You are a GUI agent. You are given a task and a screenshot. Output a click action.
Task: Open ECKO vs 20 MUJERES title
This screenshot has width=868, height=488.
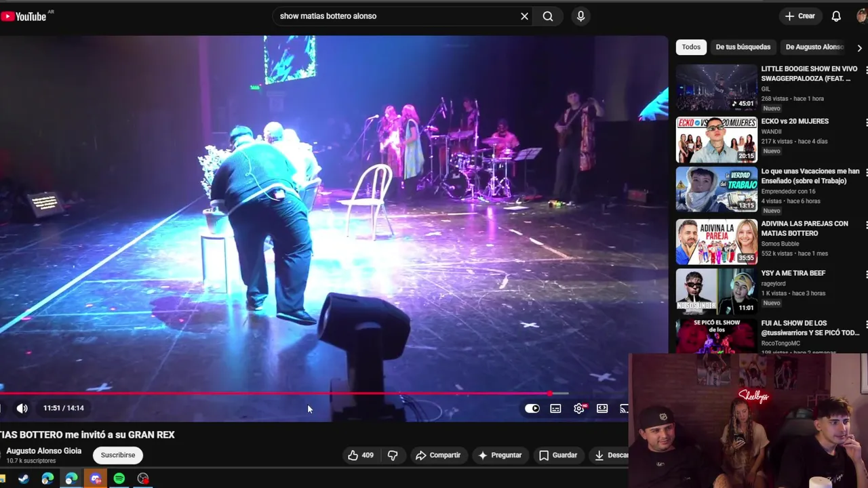[795, 121]
